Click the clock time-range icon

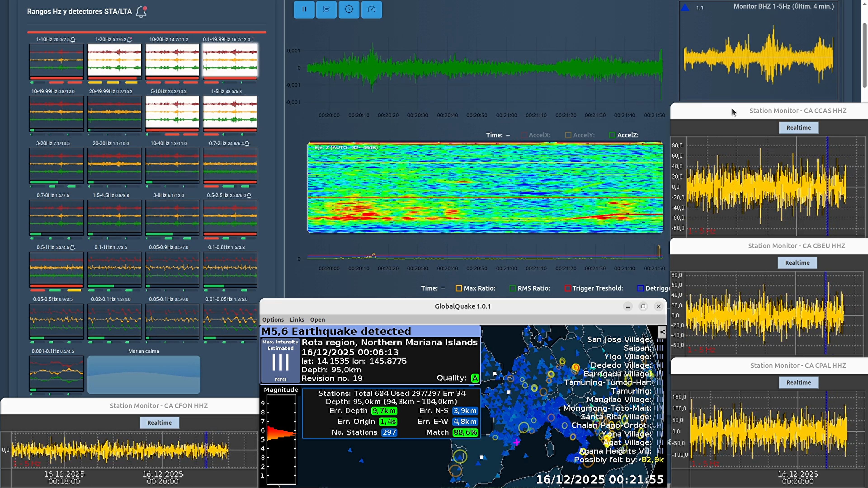click(x=349, y=9)
